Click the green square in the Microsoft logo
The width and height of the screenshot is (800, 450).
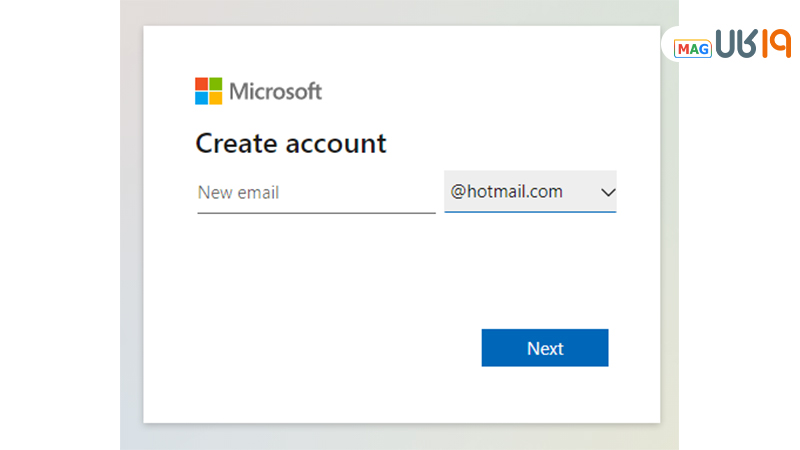[215, 84]
